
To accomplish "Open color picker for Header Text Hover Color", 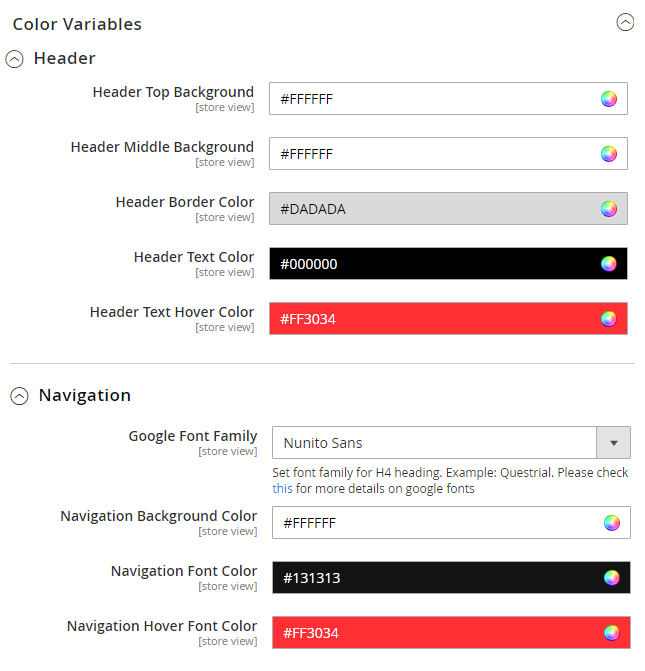I will tap(609, 319).
